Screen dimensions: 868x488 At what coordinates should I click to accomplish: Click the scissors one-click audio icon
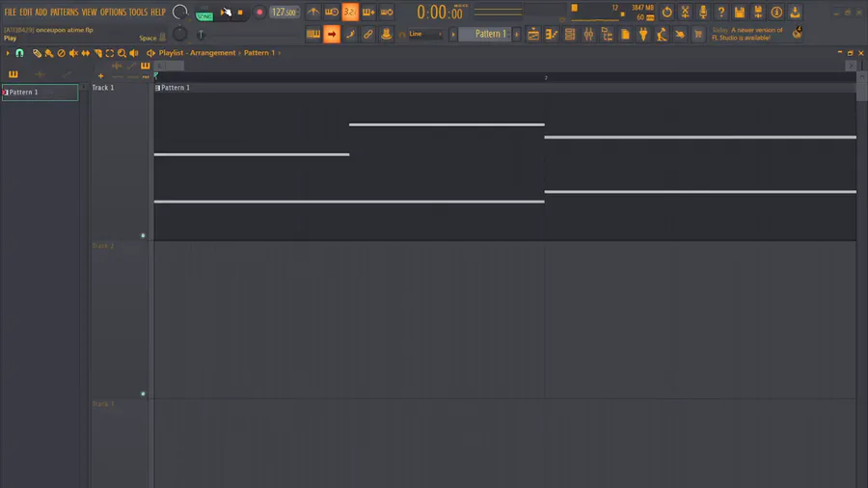(685, 13)
